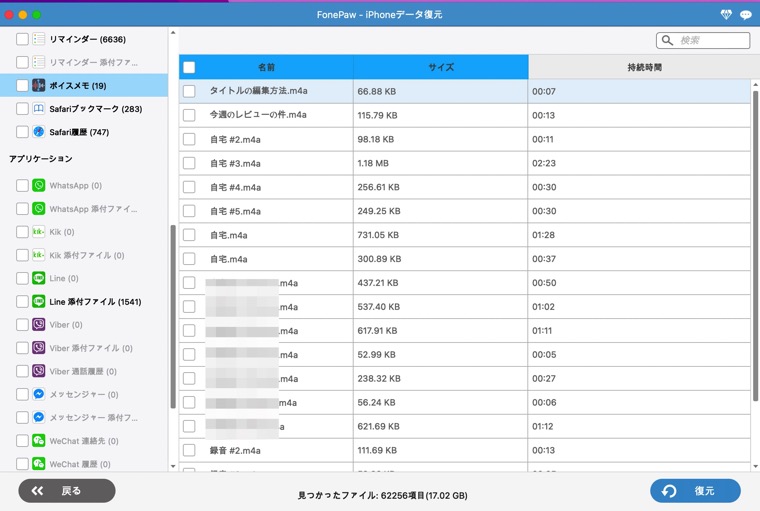The width and height of the screenshot is (760, 511).
Task: Click the Viber (0) icon
Action: 39,324
